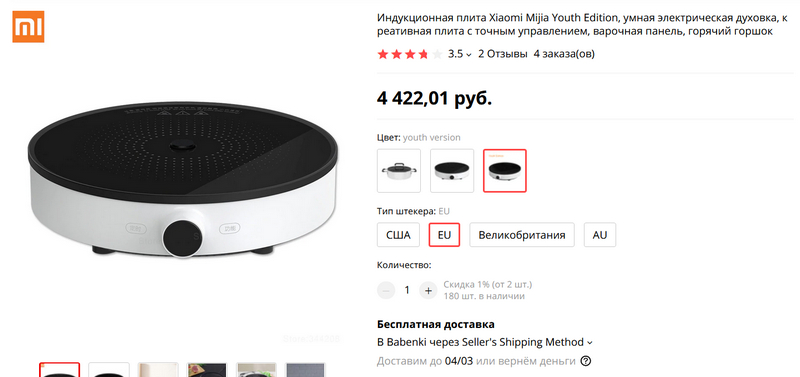The image size is (800, 377).
Task: Click the plus quantity button
Action: click(428, 290)
